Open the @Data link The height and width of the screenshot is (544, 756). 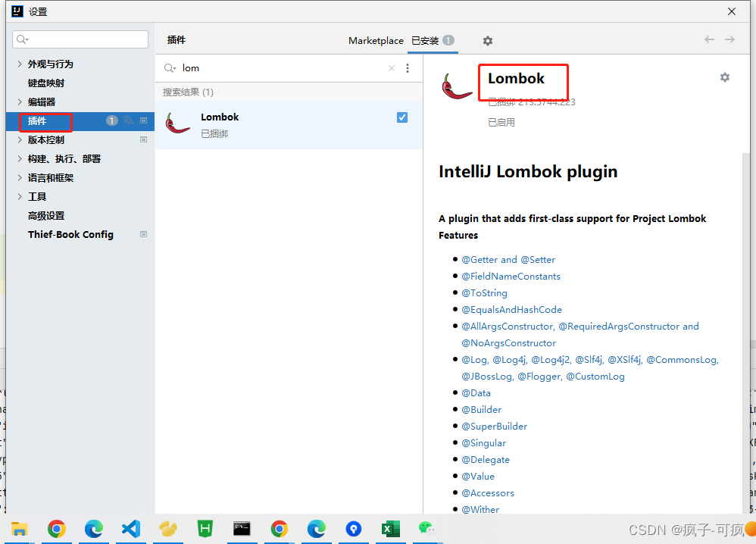476,393
